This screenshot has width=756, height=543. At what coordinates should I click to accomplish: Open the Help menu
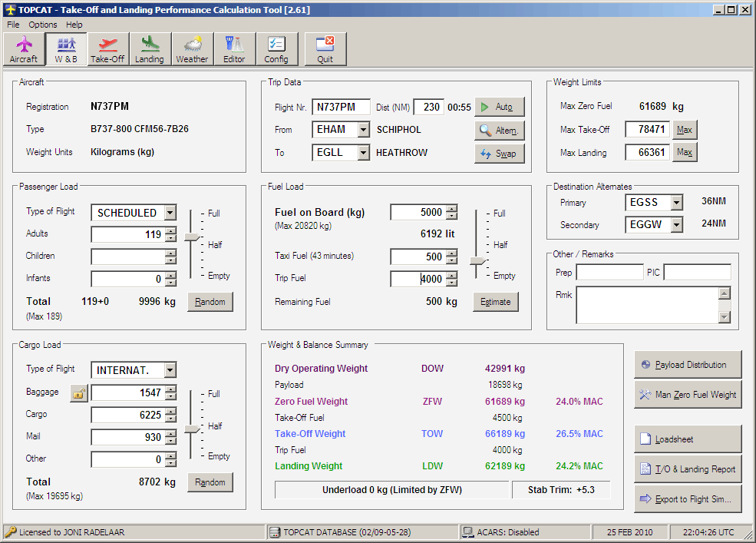[x=74, y=25]
